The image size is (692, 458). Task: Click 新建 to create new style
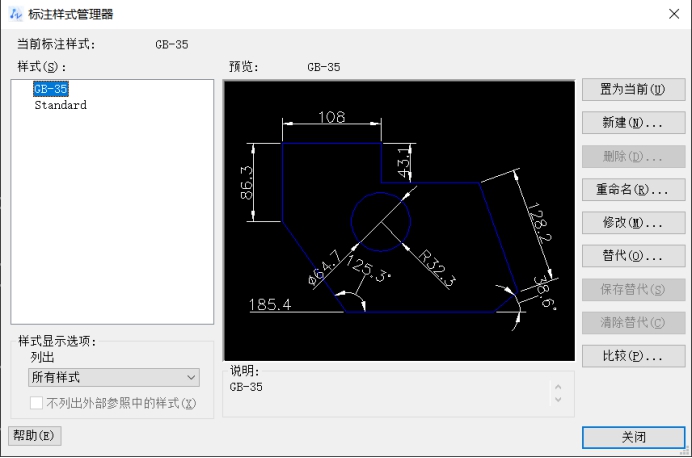(633, 123)
